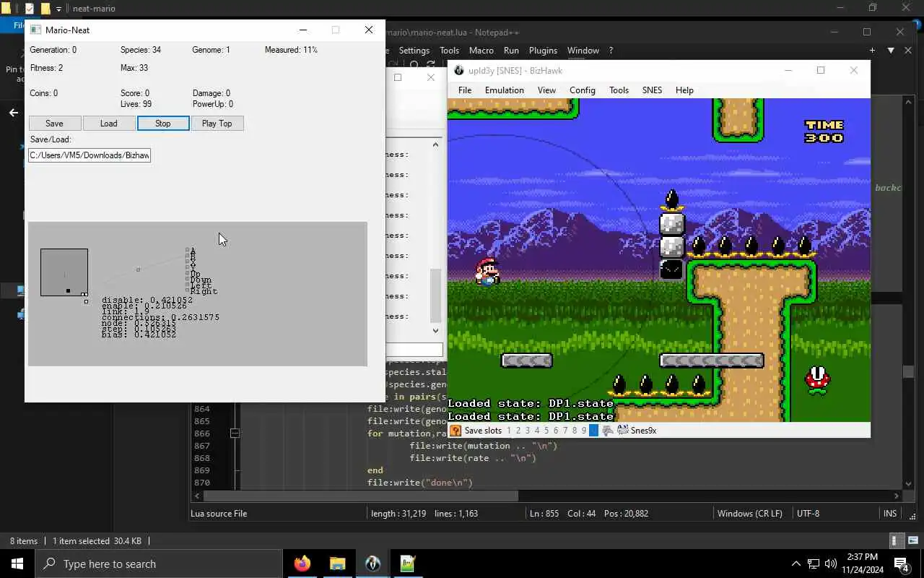Click the BizHawk window title icon
The width and height of the screenshot is (924, 578).
click(458, 71)
